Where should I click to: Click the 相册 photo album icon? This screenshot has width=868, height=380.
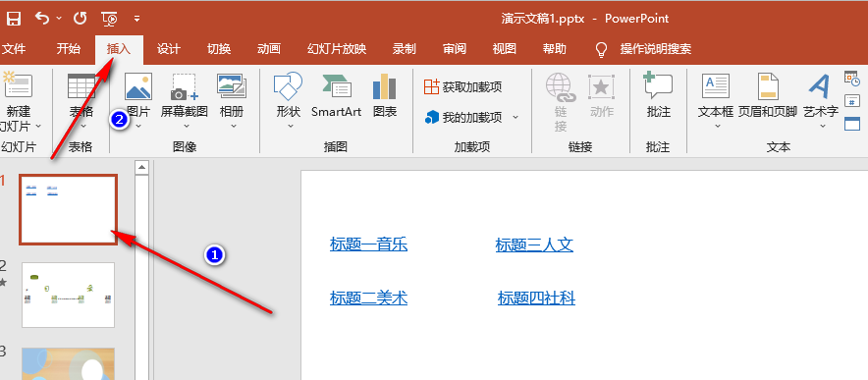tap(232, 86)
